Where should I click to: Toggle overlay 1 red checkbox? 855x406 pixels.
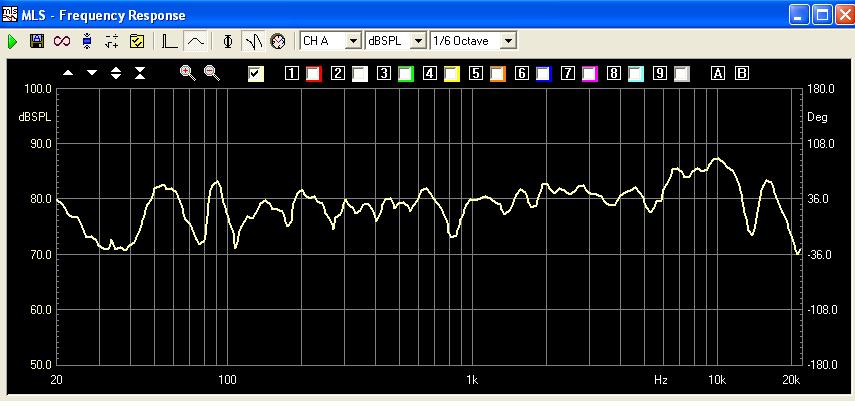coord(313,73)
